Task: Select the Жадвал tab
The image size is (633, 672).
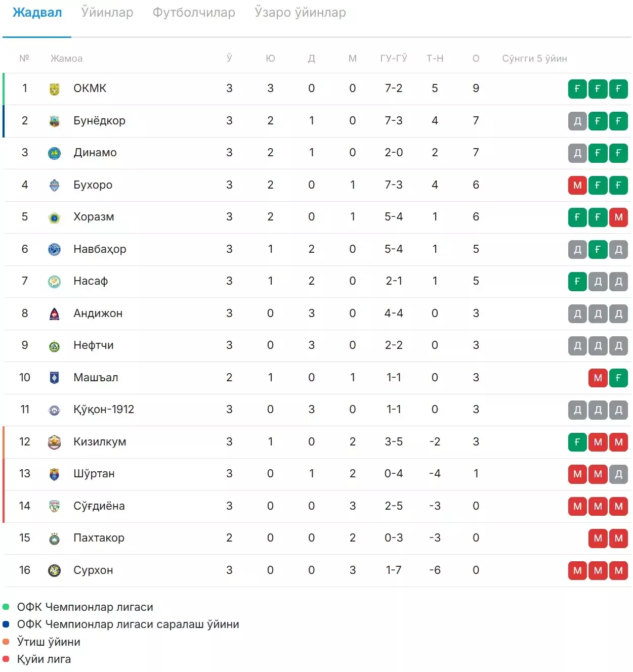Action: tap(37, 13)
